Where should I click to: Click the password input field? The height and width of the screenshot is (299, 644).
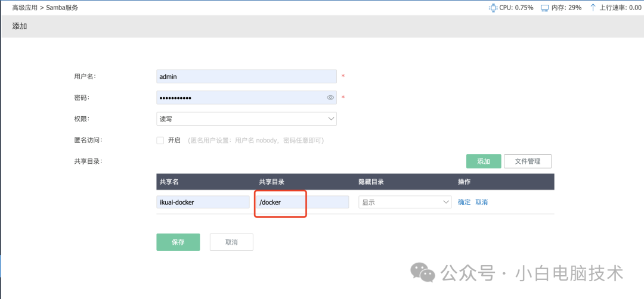coord(246,98)
